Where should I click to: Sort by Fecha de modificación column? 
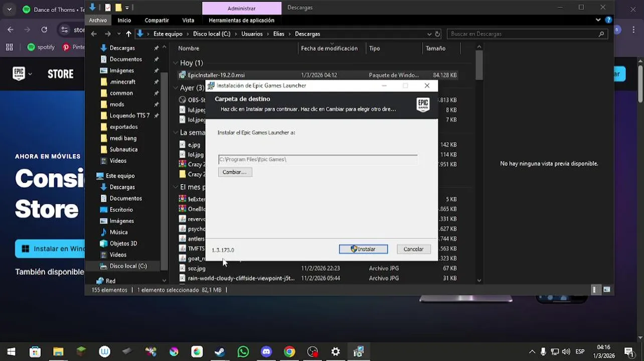pos(330,48)
